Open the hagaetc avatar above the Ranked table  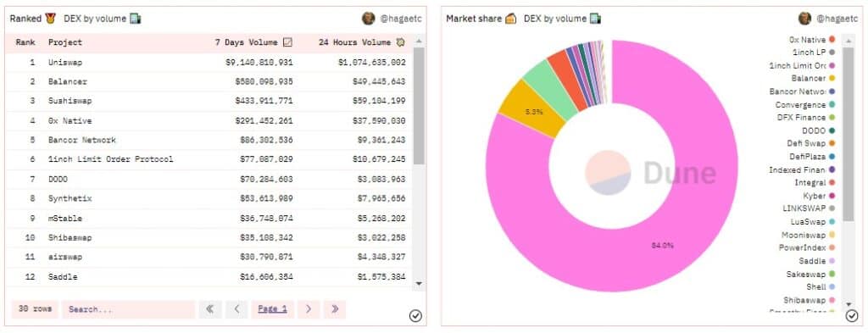coord(368,19)
